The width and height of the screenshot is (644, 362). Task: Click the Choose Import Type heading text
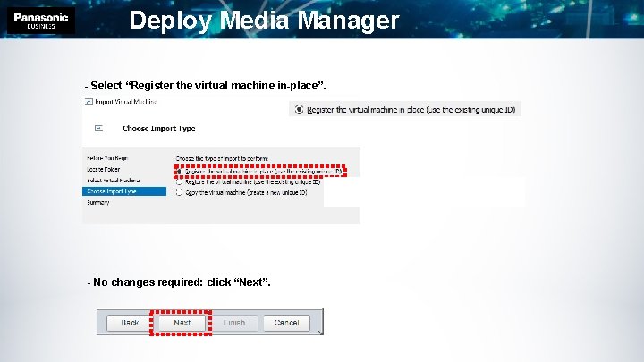pos(159,129)
